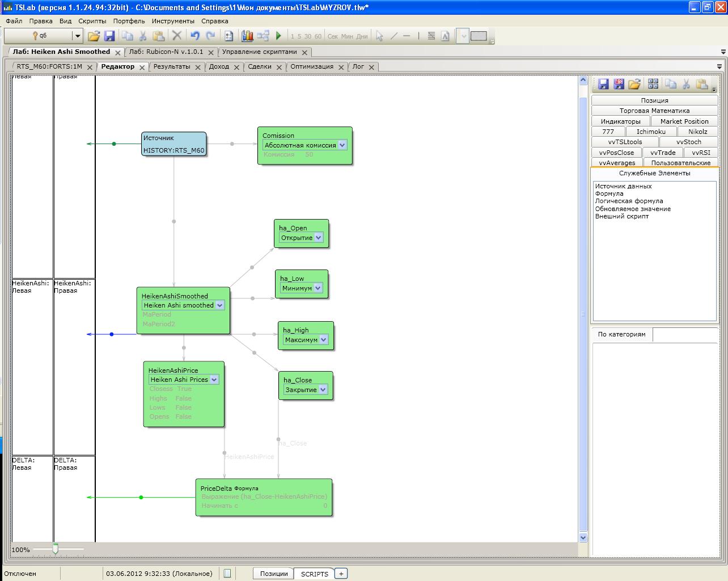Click the green Run script play icon
Screen dimensions: 728x581
click(x=278, y=36)
